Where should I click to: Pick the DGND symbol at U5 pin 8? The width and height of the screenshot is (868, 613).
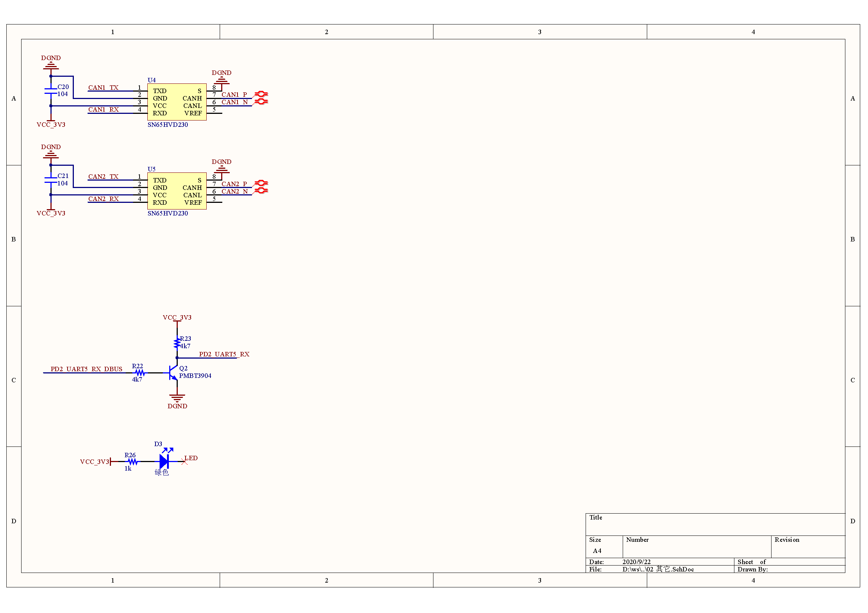[222, 169]
